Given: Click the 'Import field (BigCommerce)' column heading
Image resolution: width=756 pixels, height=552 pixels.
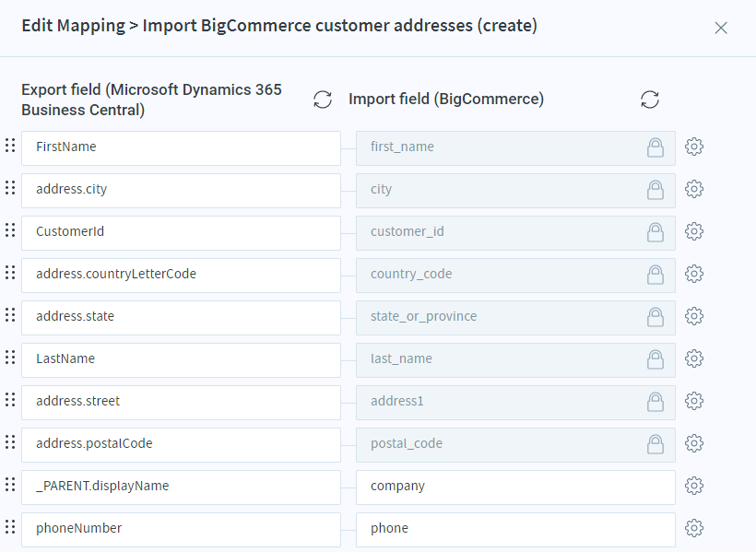Looking at the screenshot, I should (x=446, y=100).
